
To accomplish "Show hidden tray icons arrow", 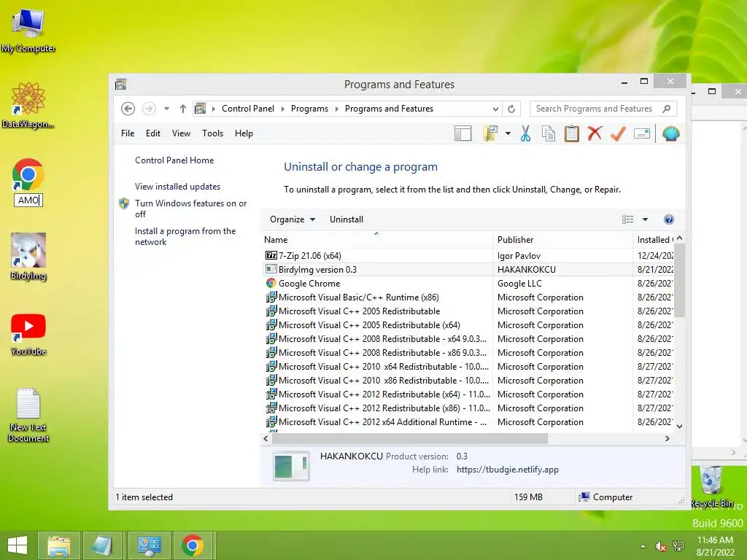I will [643, 546].
